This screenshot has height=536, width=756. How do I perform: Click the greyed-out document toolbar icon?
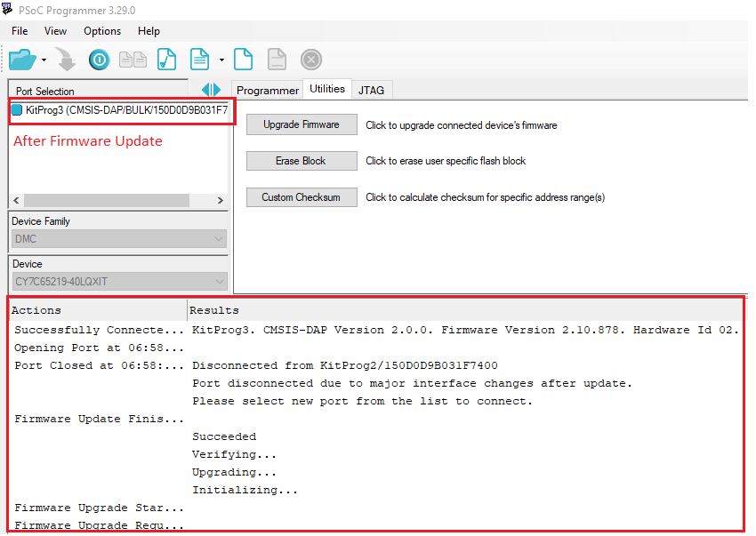tap(277, 60)
